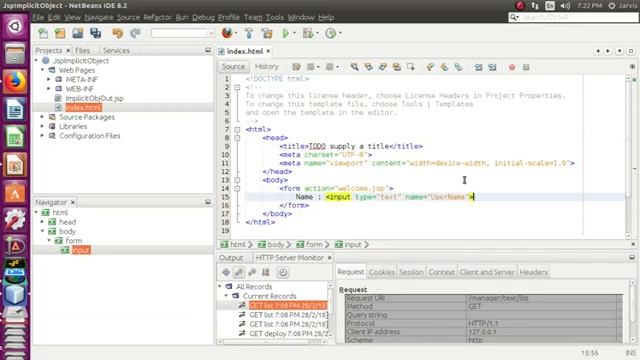Close the index.html editor tab
The width and height of the screenshot is (640, 360).
(x=268, y=51)
